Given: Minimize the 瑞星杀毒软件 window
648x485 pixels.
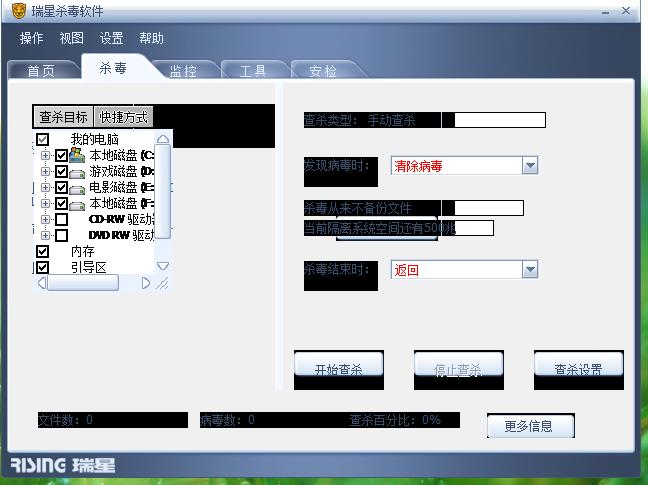Looking at the screenshot, I should (x=605, y=12).
